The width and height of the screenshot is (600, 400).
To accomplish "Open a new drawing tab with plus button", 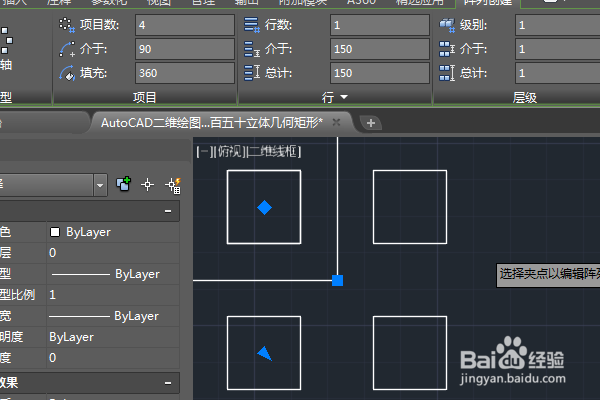I will pyautogui.click(x=370, y=123).
